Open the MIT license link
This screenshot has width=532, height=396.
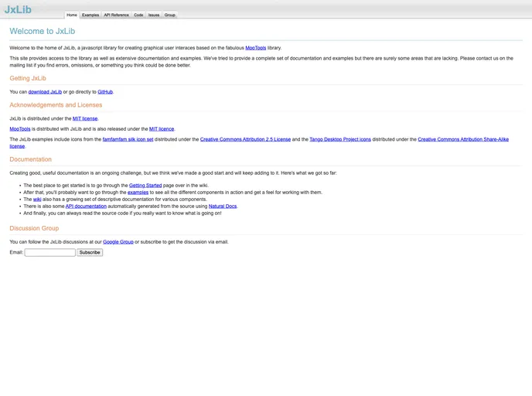click(x=85, y=118)
